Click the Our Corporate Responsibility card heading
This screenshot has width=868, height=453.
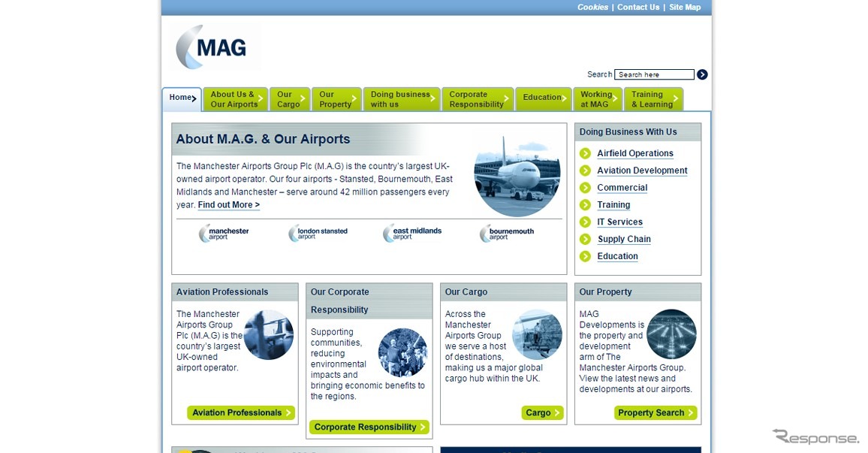(339, 300)
